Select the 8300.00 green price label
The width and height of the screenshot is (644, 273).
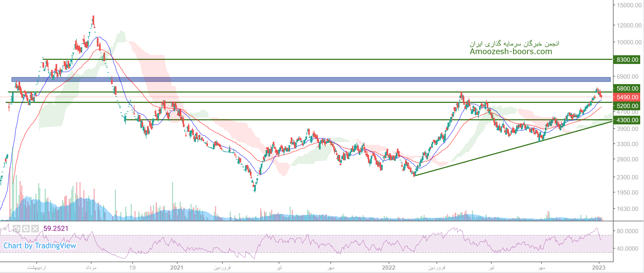point(627,60)
